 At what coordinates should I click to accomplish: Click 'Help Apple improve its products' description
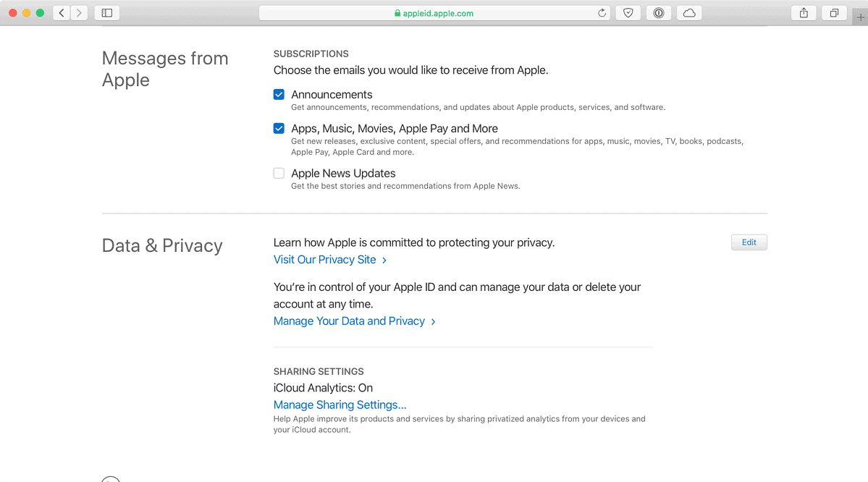coord(460,424)
